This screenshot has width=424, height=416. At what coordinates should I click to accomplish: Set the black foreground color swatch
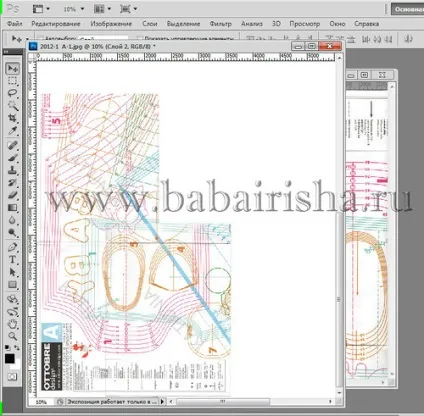(9, 359)
